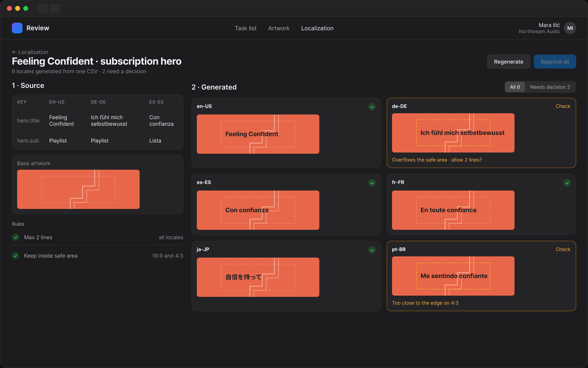Click the ES-ES column header
This screenshot has width=588, height=368.
(x=156, y=102)
